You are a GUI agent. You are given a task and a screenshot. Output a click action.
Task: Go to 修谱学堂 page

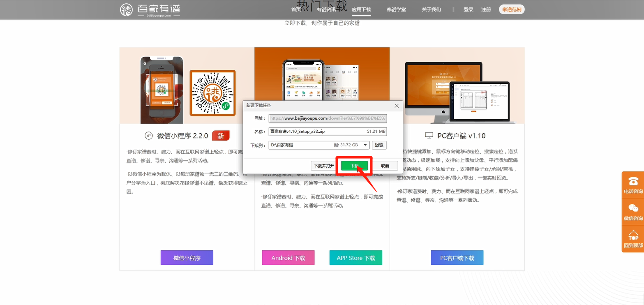[x=396, y=9]
